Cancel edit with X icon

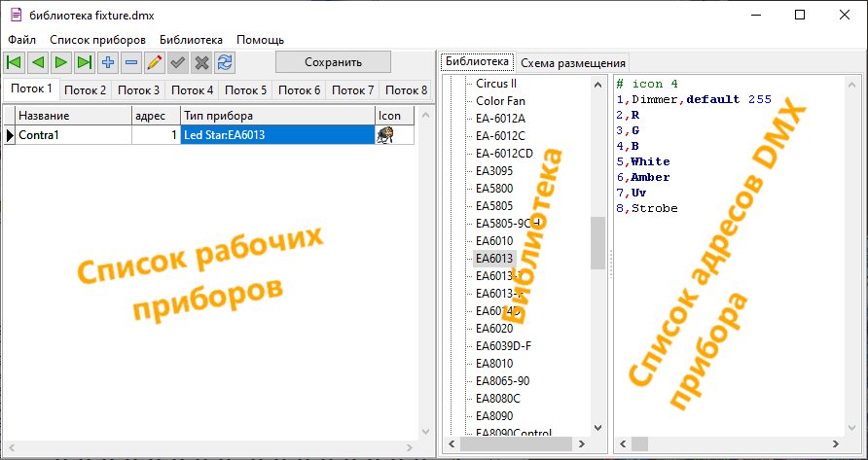point(201,62)
